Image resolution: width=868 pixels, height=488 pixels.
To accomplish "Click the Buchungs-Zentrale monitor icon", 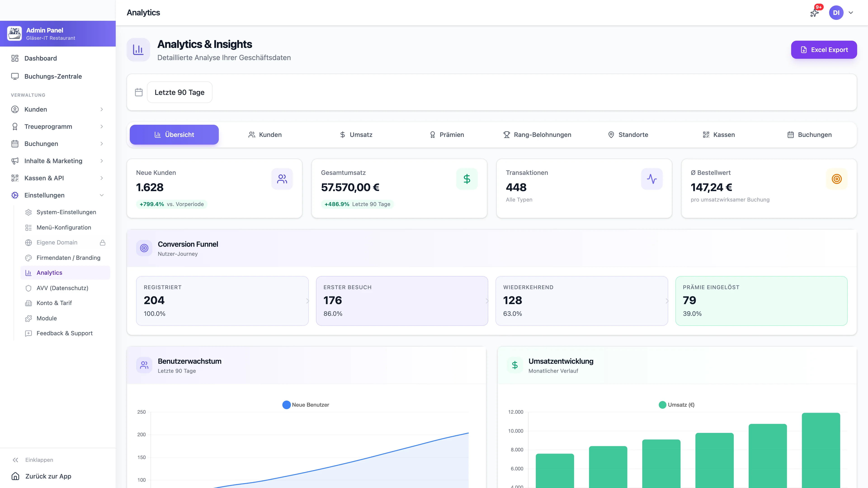I will click(x=15, y=76).
